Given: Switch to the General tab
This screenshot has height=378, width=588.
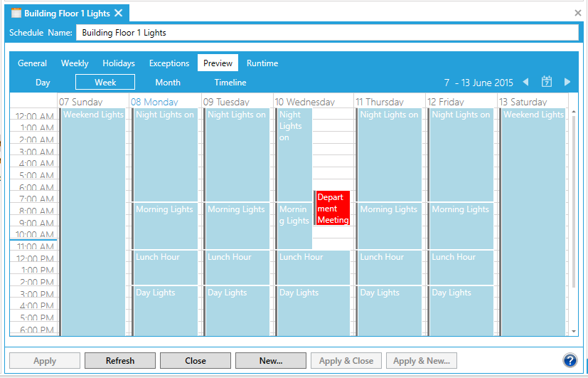Looking at the screenshot, I should [x=33, y=63].
